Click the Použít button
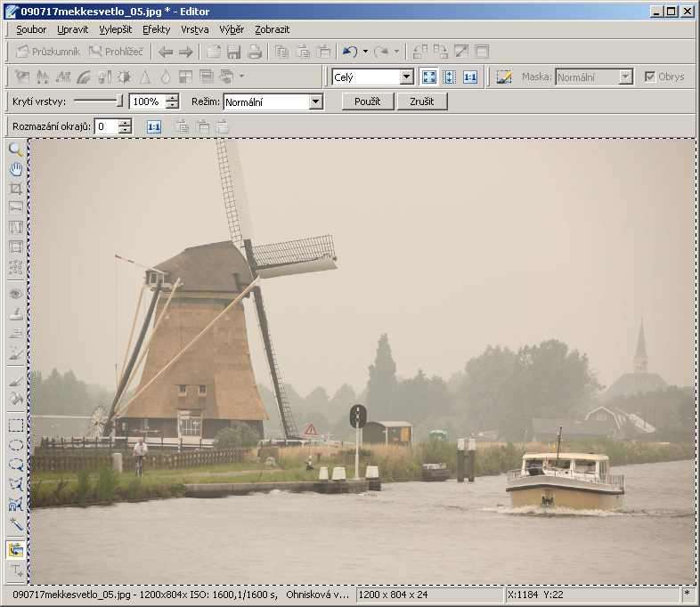700x607 pixels. coord(367,101)
